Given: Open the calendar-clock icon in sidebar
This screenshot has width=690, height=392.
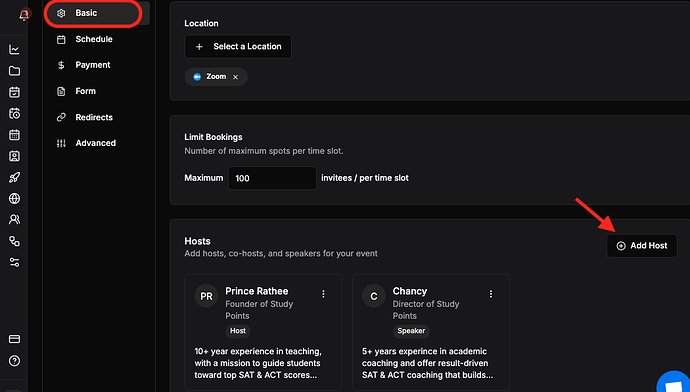Looking at the screenshot, I should click(x=14, y=114).
